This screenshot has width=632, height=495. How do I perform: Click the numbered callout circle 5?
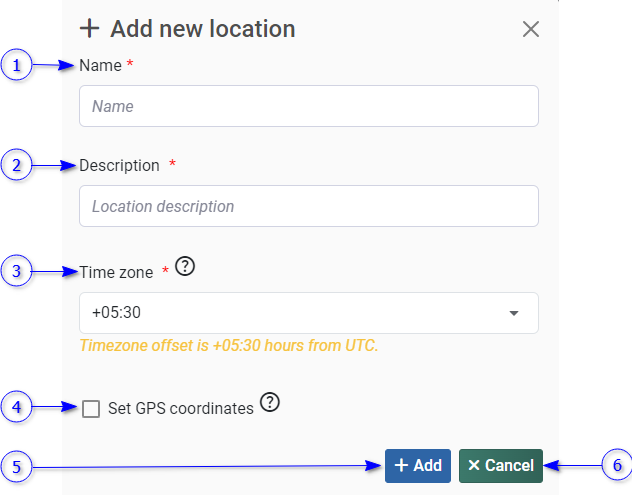tap(14, 465)
